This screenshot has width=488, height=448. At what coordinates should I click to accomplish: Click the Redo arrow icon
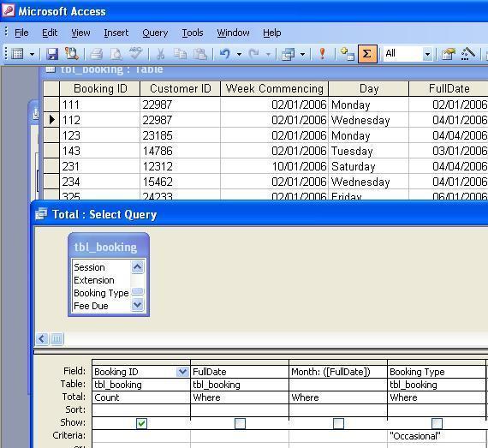coord(254,54)
